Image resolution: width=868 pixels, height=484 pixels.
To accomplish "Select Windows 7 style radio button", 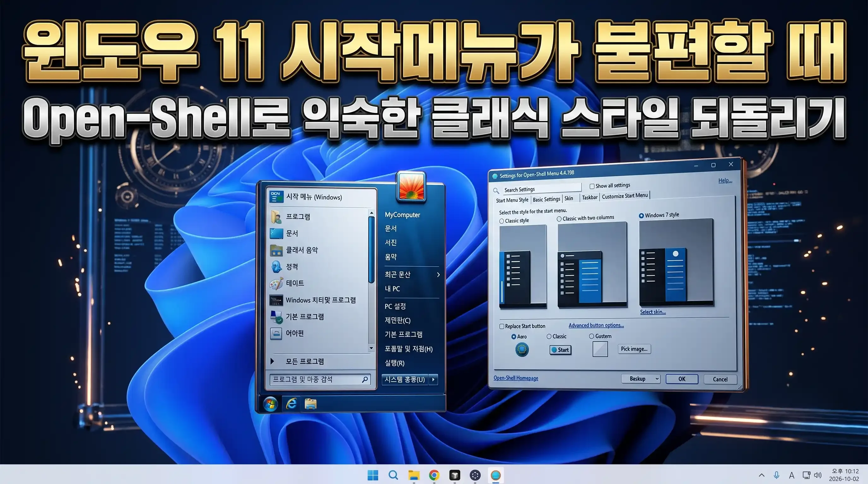I will coord(641,216).
